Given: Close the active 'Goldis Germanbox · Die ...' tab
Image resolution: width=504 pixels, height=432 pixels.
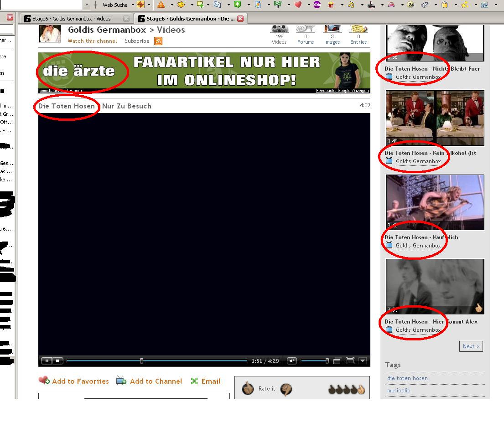Looking at the screenshot, I should coord(240,19).
